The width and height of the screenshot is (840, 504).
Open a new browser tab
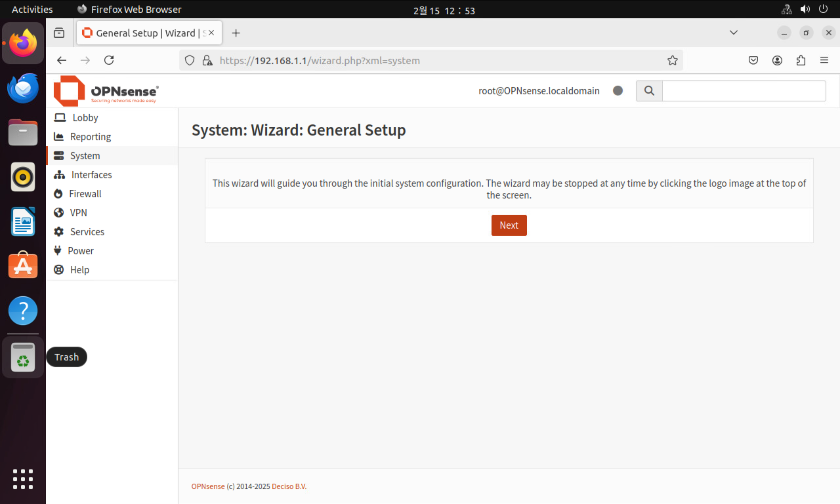pyautogui.click(x=236, y=33)
